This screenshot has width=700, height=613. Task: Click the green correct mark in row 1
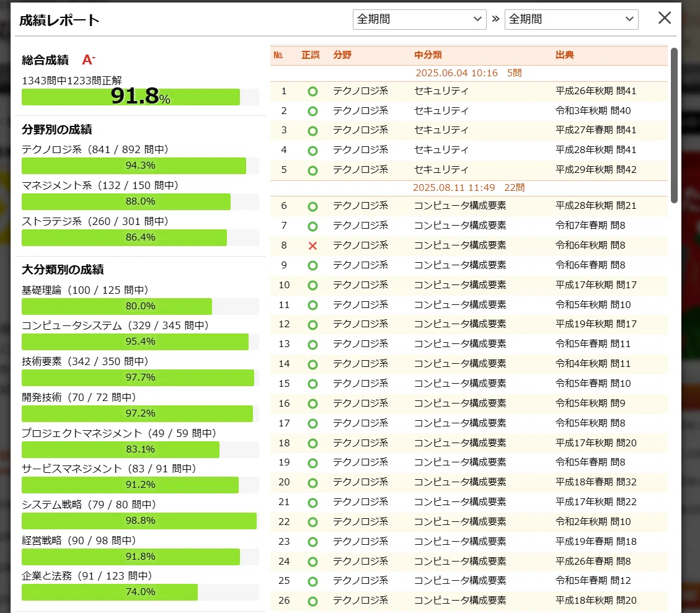tap(312, 92)
